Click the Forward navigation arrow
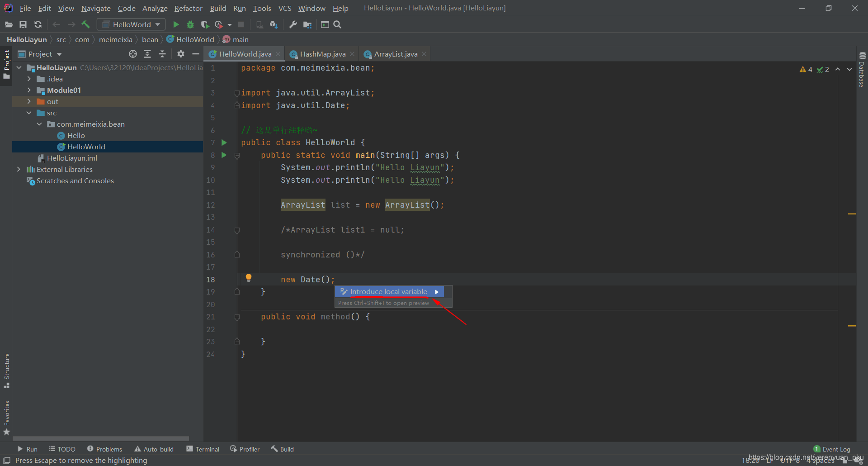Viewport: 868px width, 466px height. (x=71, y=24)
